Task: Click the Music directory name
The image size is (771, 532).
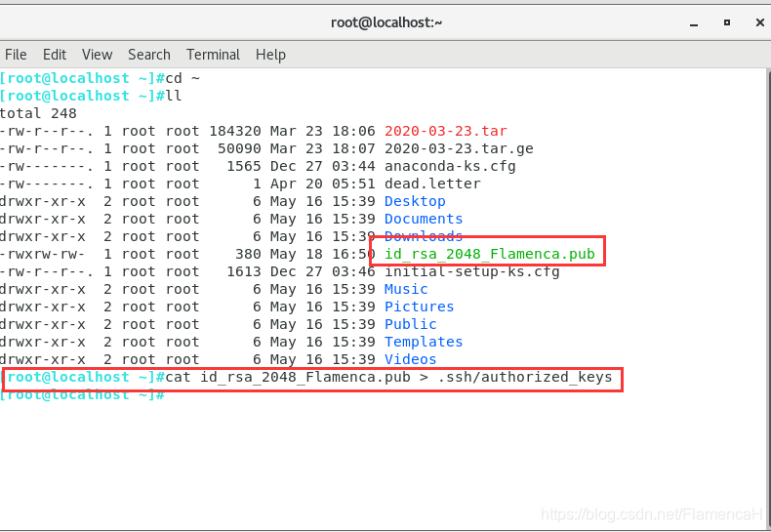Action: (406, 290)
